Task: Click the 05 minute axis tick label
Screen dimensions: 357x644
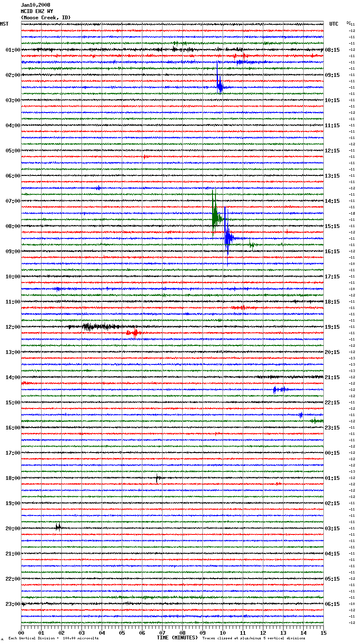Action: [x=122, y=633]
